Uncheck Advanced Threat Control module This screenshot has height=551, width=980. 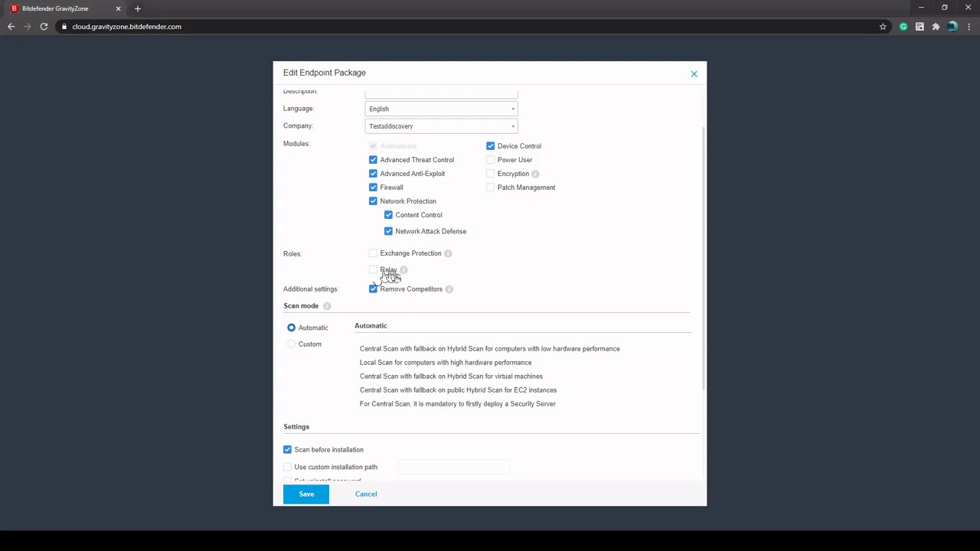[373, 160]
